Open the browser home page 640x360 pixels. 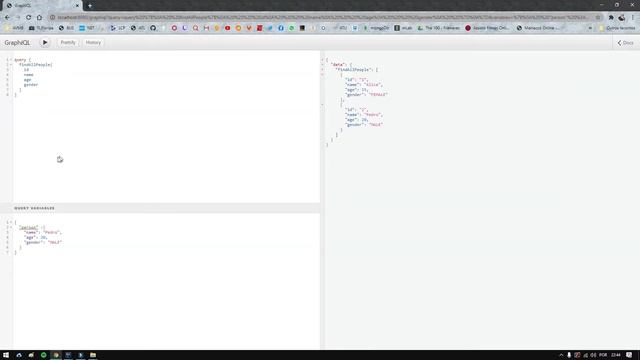pyautogui.click(x=39, y=18)
